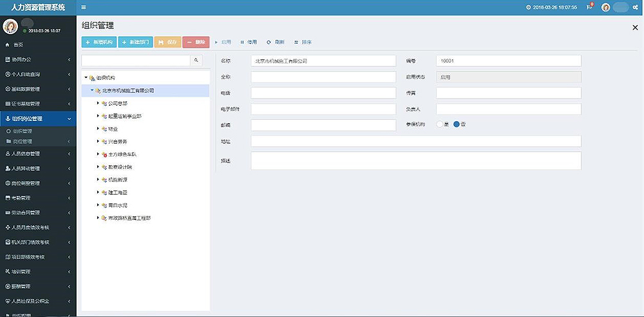Click the 电子邮件 input field

click(x=323, y=109)
